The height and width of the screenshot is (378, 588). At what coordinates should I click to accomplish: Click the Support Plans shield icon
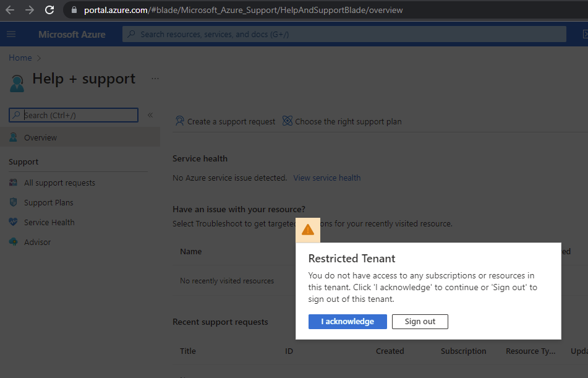pos(13,202)
